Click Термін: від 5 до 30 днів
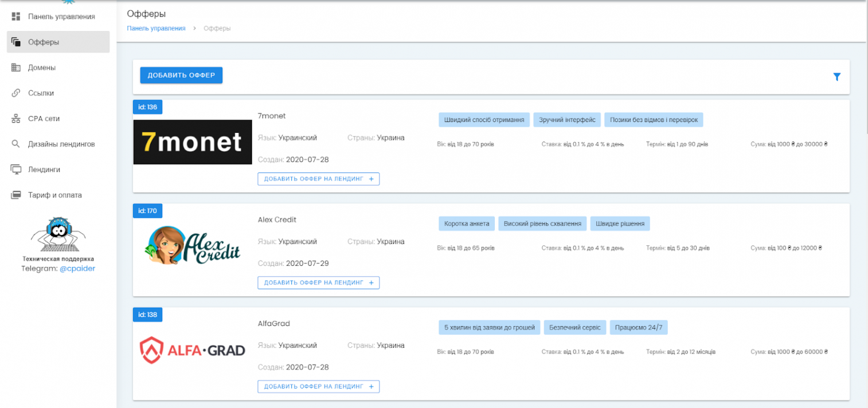The width and height of the screenshot is (868, 408). tap(678, 248)
